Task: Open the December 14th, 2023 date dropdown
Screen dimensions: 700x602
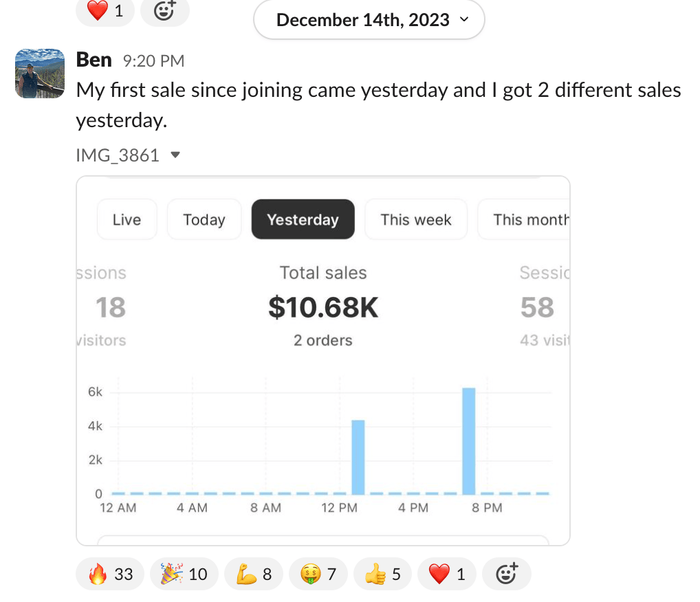Action: pos(369,20)
